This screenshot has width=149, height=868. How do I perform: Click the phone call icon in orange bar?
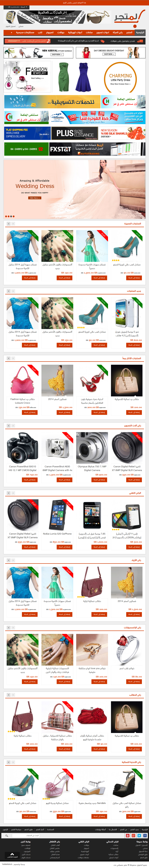[x=48, y=41]
